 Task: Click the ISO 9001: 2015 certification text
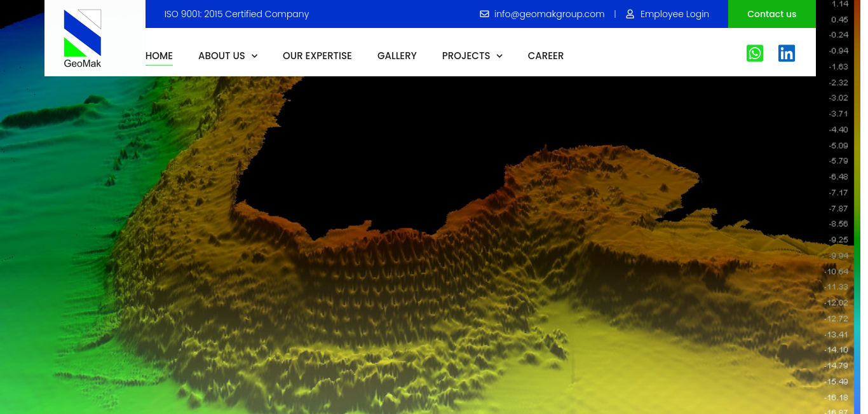pyautogui.click(x=236, y=14)
